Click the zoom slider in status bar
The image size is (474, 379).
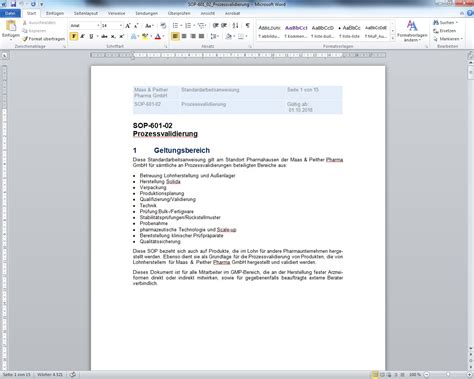click(448, 375)
